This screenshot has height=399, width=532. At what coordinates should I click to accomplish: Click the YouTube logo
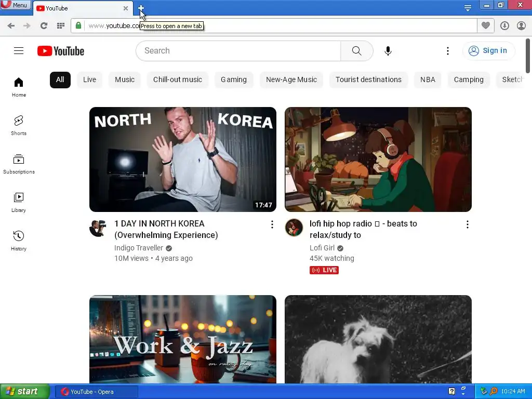pos(61,51)
